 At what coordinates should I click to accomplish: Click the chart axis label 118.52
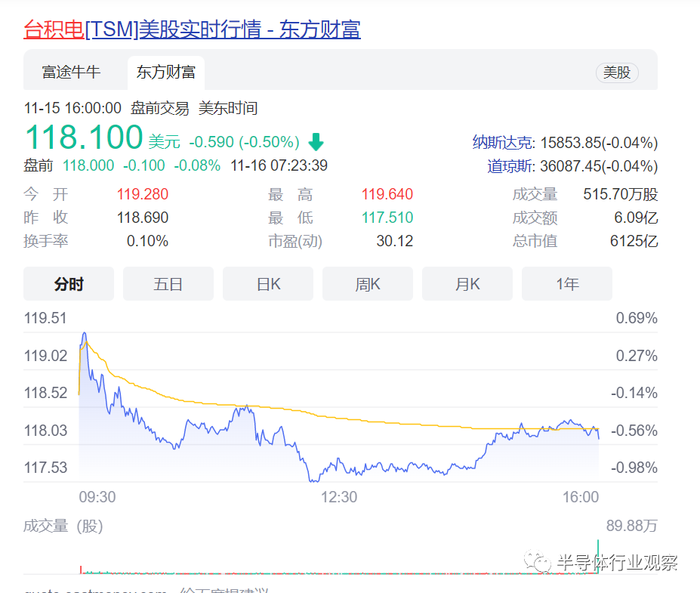pyautogui.click(x=45, y=393)
